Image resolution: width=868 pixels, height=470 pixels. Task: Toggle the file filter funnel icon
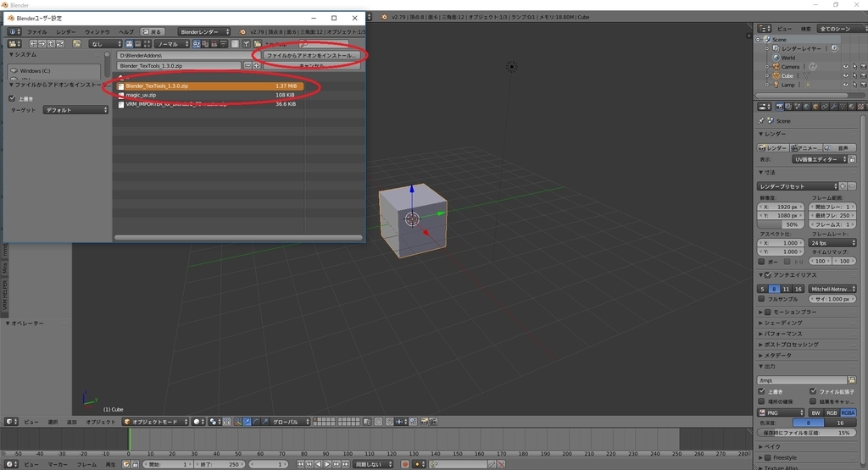click(x=246, y=44)
